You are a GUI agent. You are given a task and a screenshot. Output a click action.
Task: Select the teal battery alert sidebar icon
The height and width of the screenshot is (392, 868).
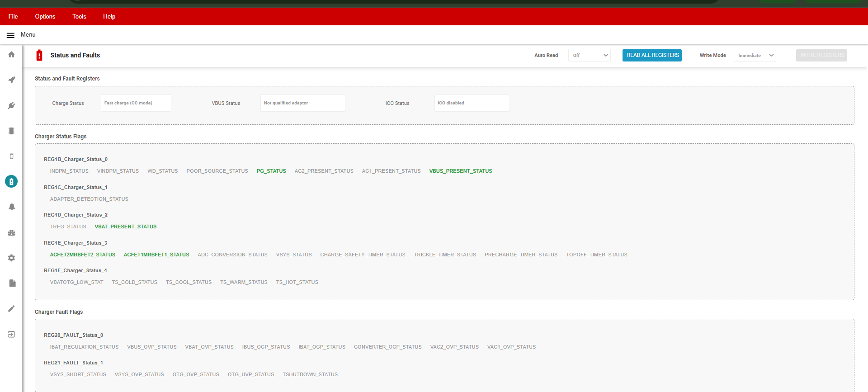[11, 181]
